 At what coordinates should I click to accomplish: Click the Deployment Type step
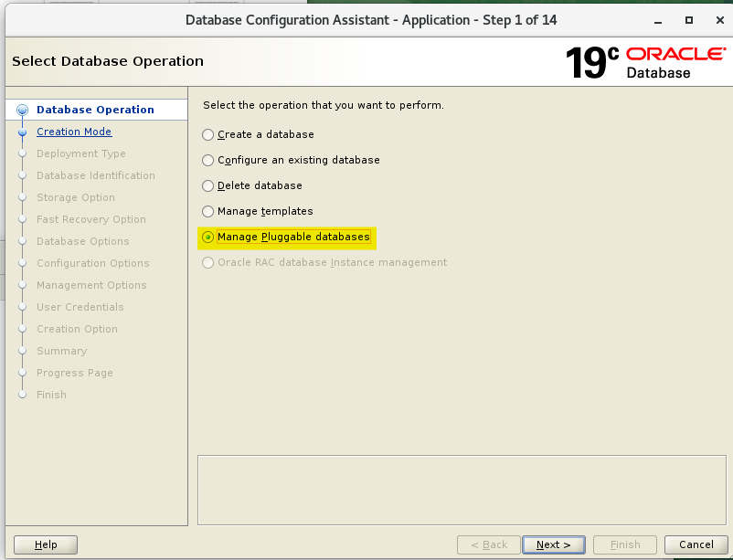pyautogui.click(x=80, y=153)
